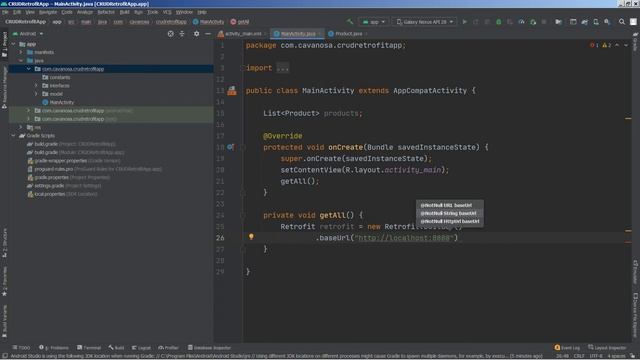This screenshot has width=640, height=360.
Task: Open the Problems tool window
Action: (x=54, y=348)
